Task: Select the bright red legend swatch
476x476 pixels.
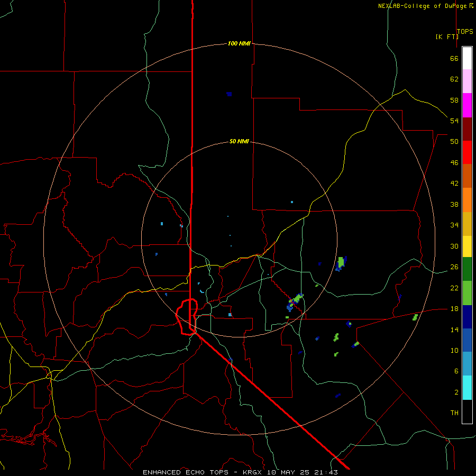Action: [x=467, y=152]
